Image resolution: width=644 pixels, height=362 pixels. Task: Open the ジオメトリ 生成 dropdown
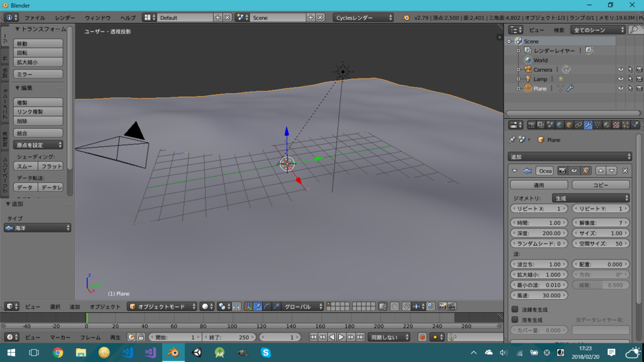pos(591,198)
